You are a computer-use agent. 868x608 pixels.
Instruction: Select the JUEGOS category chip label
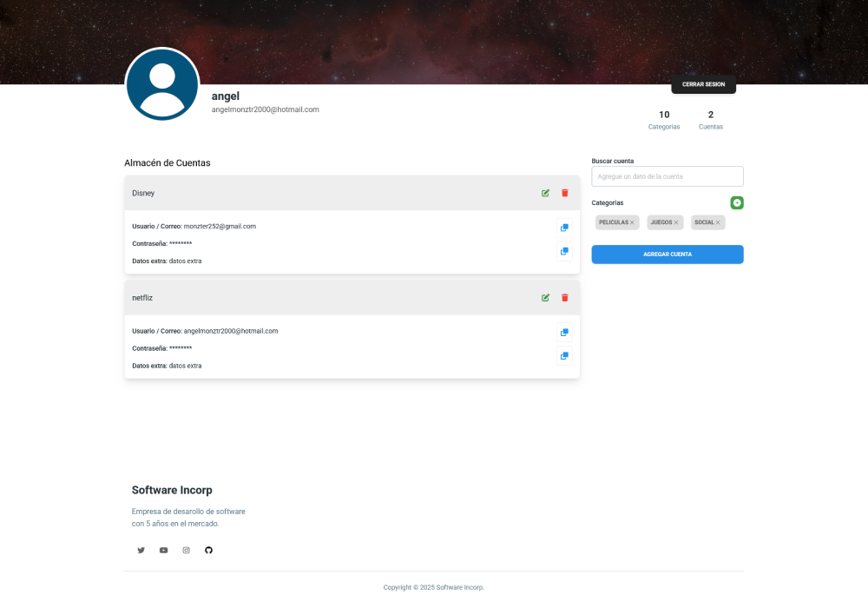(661, 222)
